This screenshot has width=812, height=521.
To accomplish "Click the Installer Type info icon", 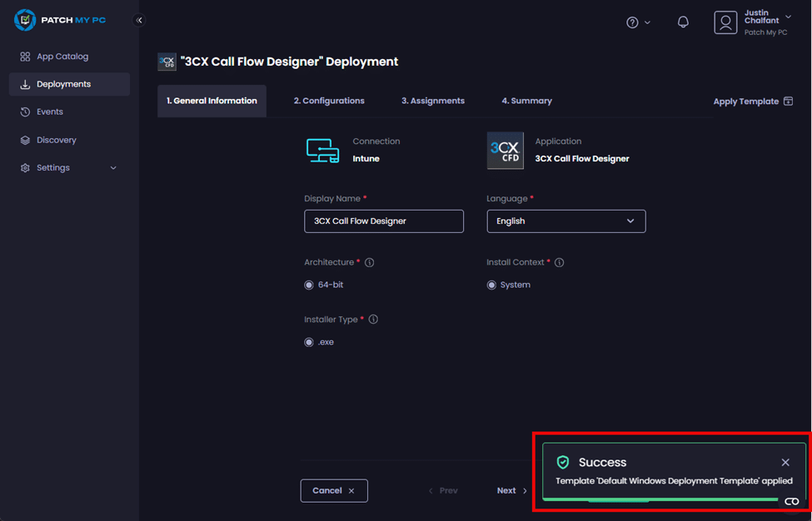I will pos(373,320).
